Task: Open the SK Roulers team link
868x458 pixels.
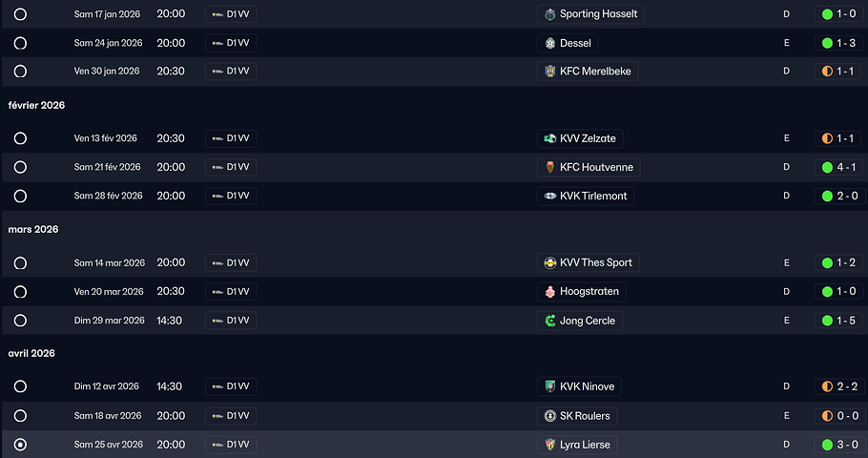Action: point(586,416)
